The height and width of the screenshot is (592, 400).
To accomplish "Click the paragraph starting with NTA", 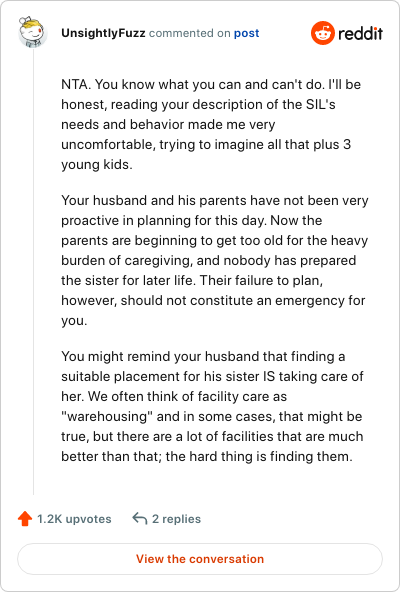I will 212,124.
